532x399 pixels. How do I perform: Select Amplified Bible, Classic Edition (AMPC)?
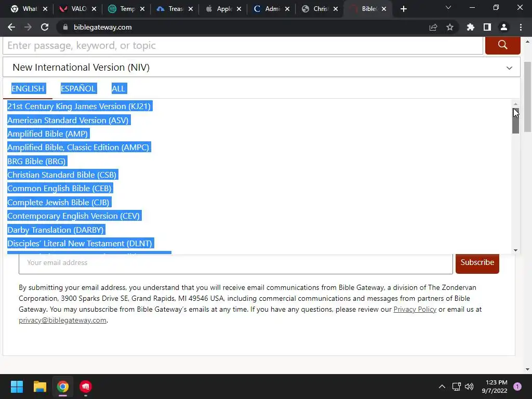click(78, 147)
